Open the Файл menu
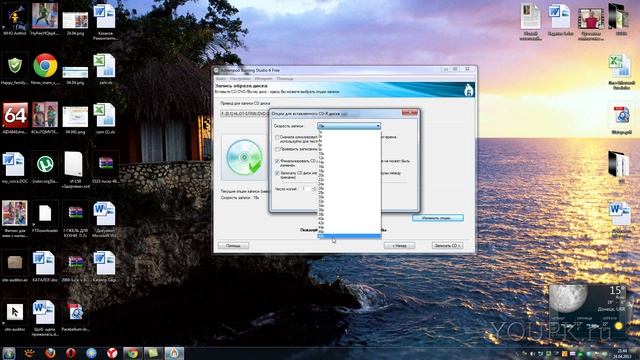640x360 pixels. [220, 78]
